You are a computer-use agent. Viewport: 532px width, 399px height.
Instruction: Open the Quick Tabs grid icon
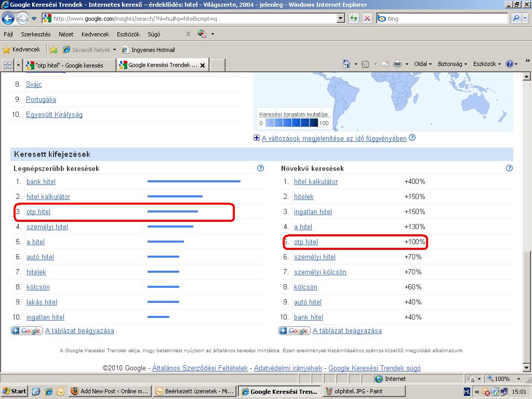(7, 65)
